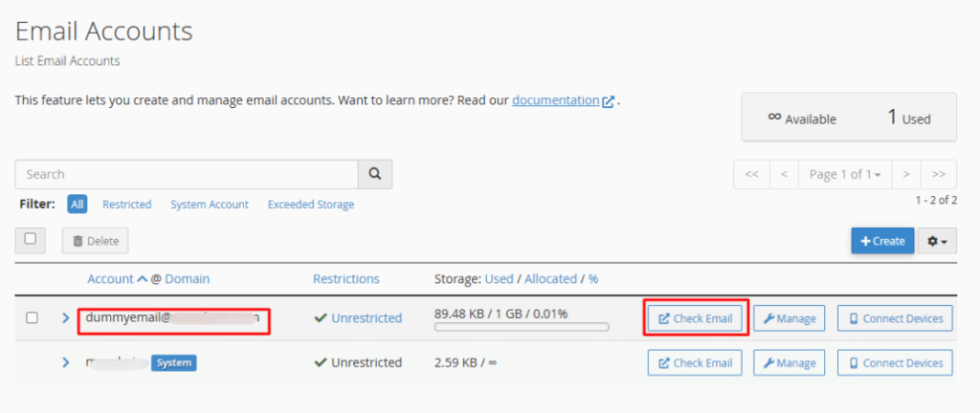Click Check Email for dummyemail account
The width and height of the screenshot is (980, 413).
(696, 318)
